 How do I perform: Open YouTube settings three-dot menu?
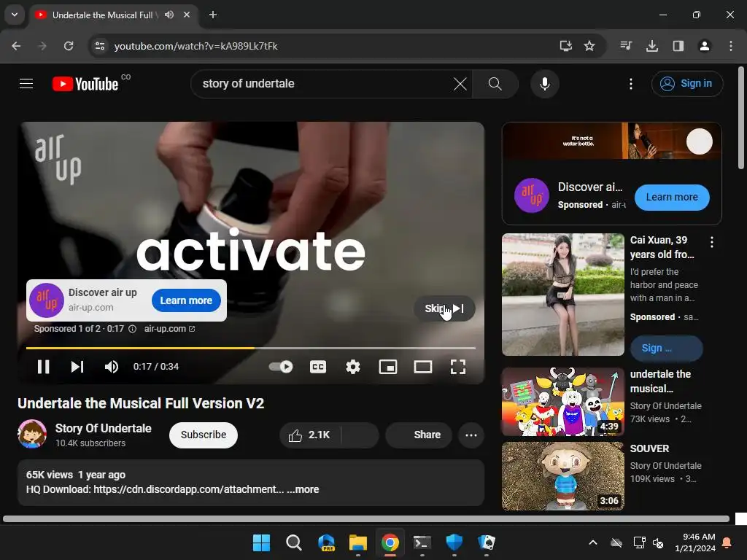coord(631,84)
